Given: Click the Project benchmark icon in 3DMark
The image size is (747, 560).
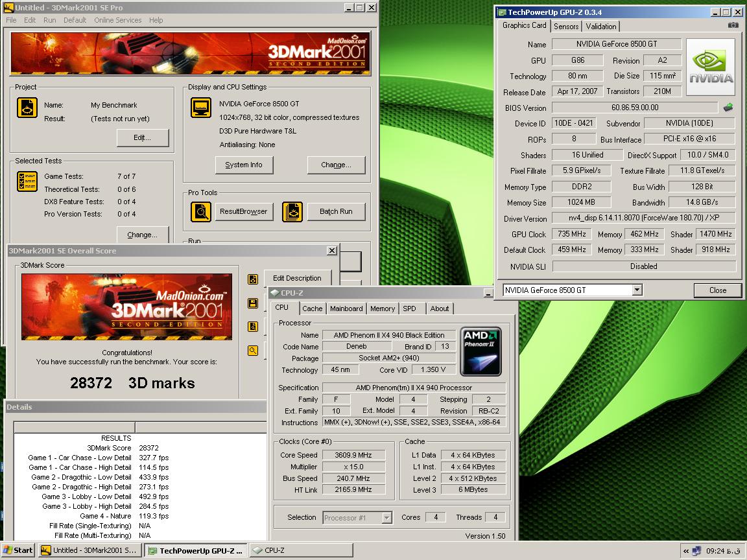Looking at the screenshot, I should (x=27, y=108).
